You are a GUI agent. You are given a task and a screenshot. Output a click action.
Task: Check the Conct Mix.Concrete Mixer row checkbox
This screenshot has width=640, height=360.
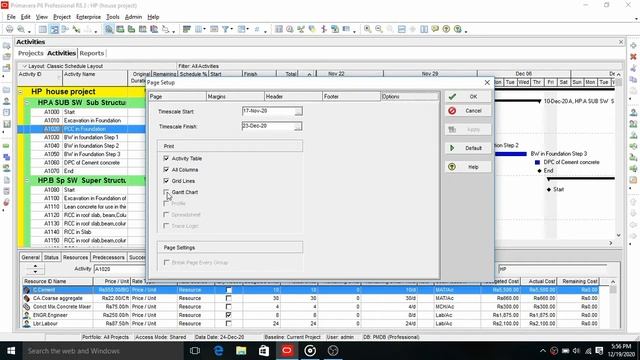pyautogui.click(x=229, y=307)
